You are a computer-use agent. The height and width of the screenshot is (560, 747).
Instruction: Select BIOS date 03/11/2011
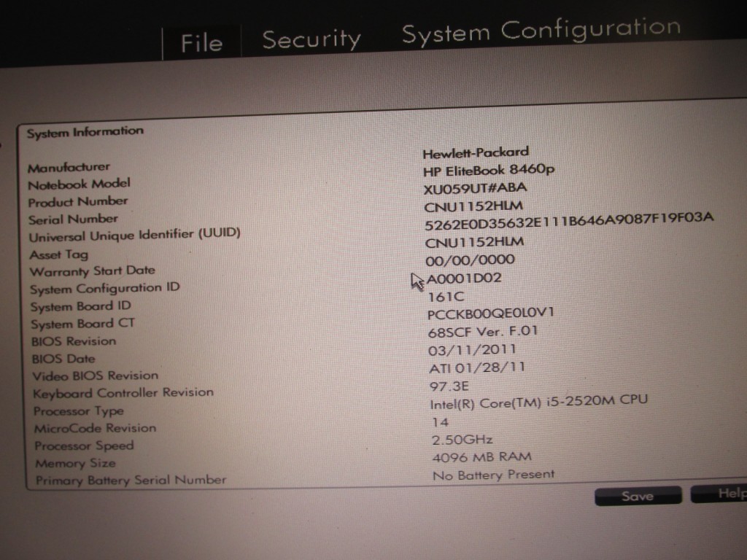(x=472, y=350)
